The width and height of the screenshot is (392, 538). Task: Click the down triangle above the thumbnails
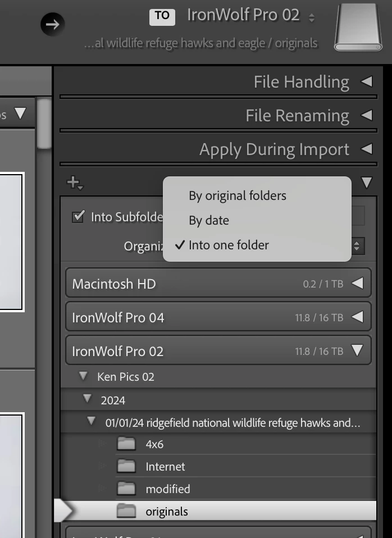click(x=20, y=113)
